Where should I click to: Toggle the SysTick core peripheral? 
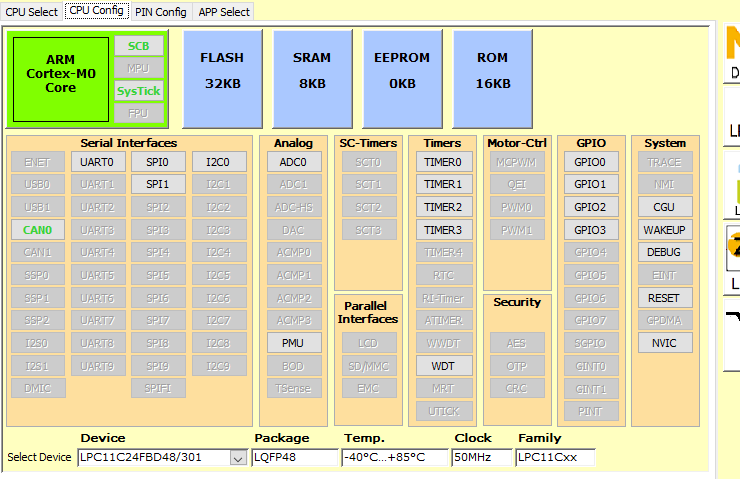(x=139, y=91)
